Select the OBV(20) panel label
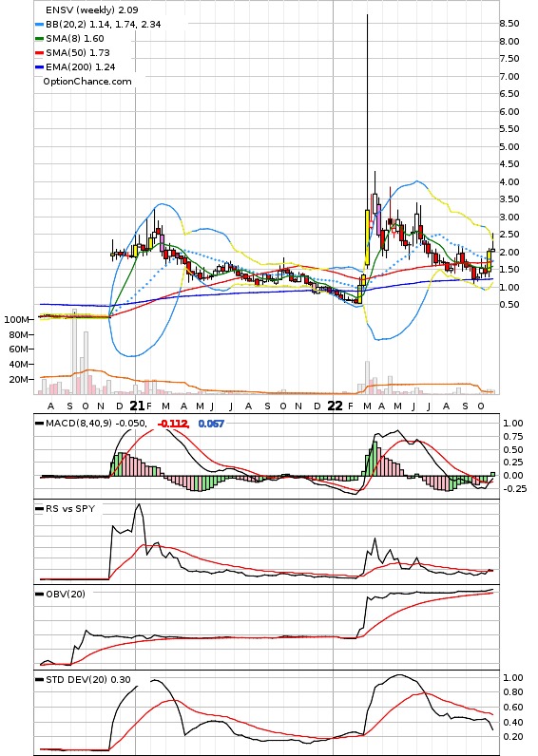 [x=66, y=594]
